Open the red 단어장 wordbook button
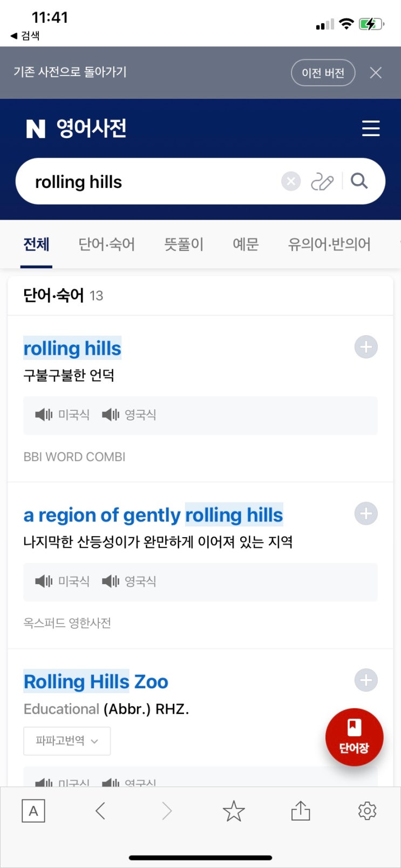The width and height of the screenshot is (401, 868). (x=354, y=737)
